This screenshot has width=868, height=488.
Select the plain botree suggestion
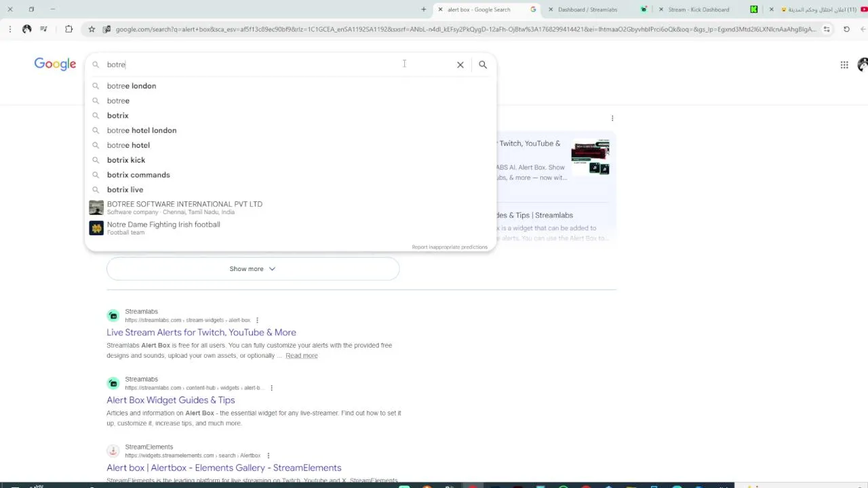coord(290,101)
